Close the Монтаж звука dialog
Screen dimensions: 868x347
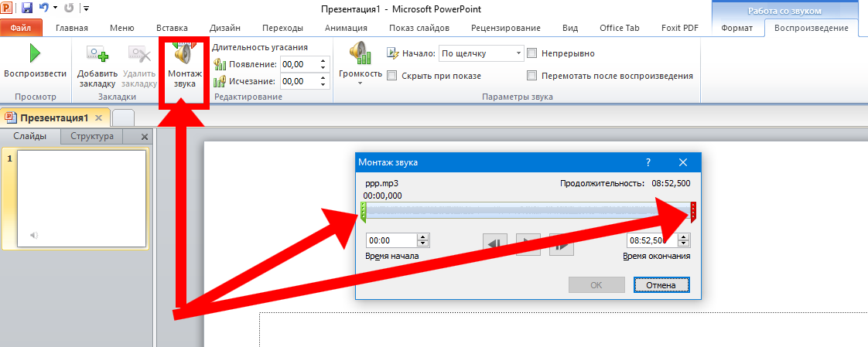[683, 162]
